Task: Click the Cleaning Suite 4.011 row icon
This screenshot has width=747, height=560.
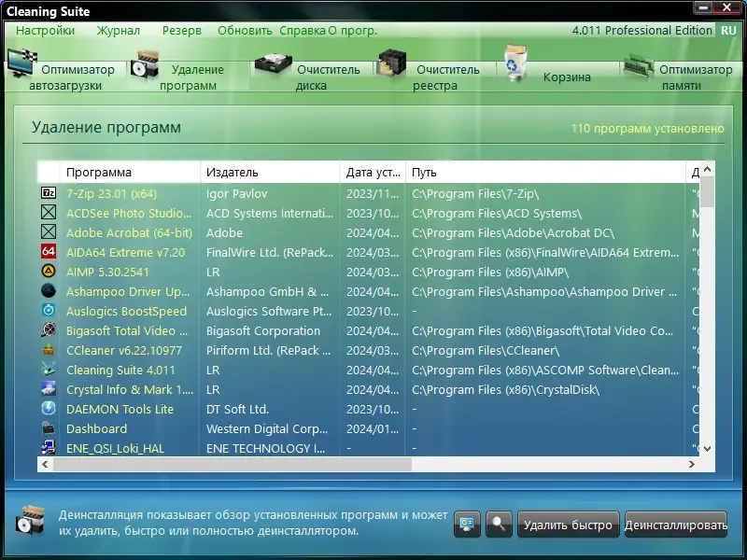Action: (x=49, y=369)
